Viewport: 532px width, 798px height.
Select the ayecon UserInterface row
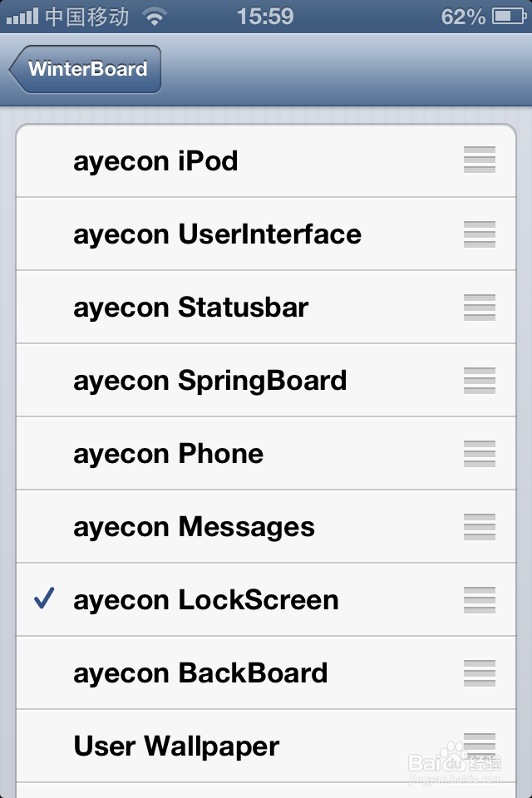pyautogui.click(x=218, y=234)
